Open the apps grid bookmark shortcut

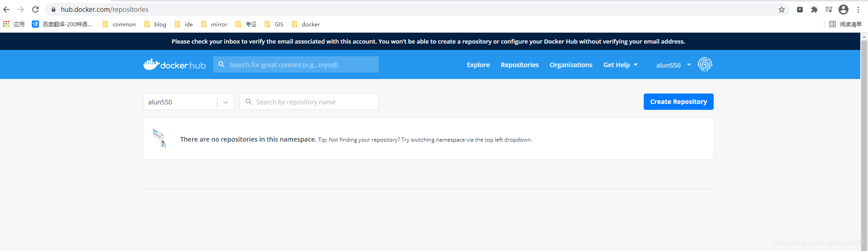14,24
